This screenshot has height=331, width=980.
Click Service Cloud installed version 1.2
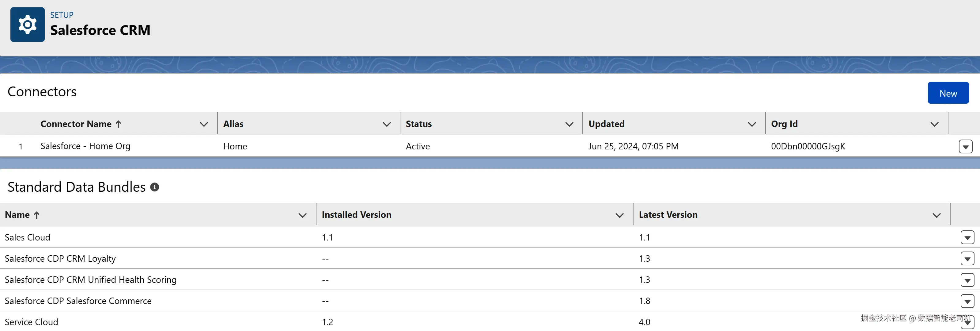pos(327,322)
